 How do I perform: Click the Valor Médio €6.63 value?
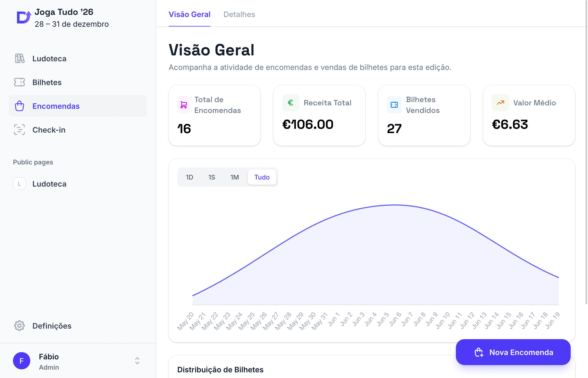tap(510, 124)
